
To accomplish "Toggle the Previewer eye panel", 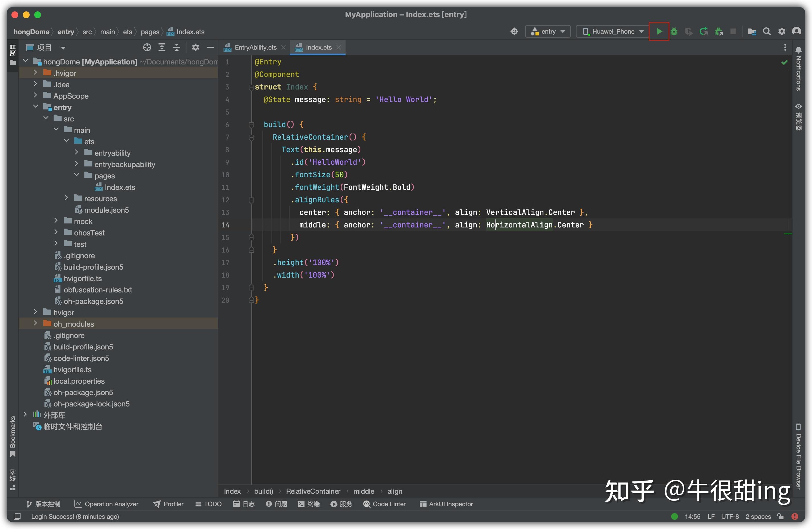I will pos(798,106).
